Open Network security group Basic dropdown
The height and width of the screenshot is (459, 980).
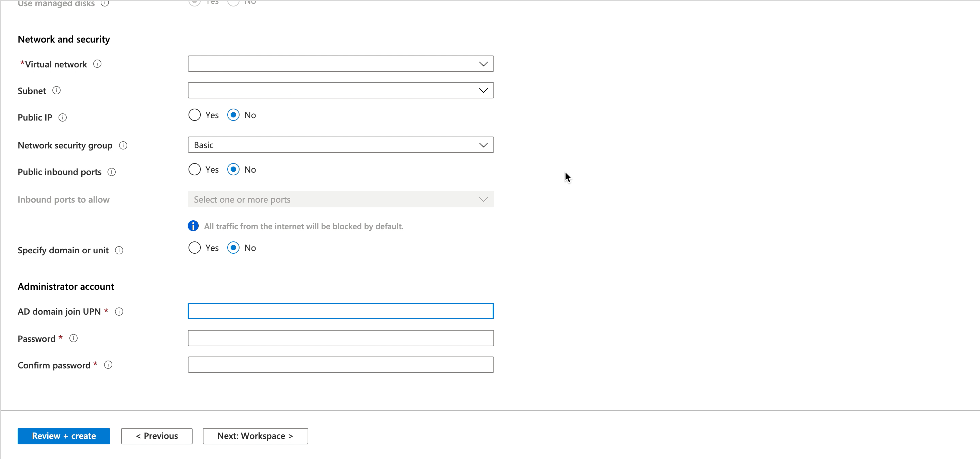click(341, 145)
